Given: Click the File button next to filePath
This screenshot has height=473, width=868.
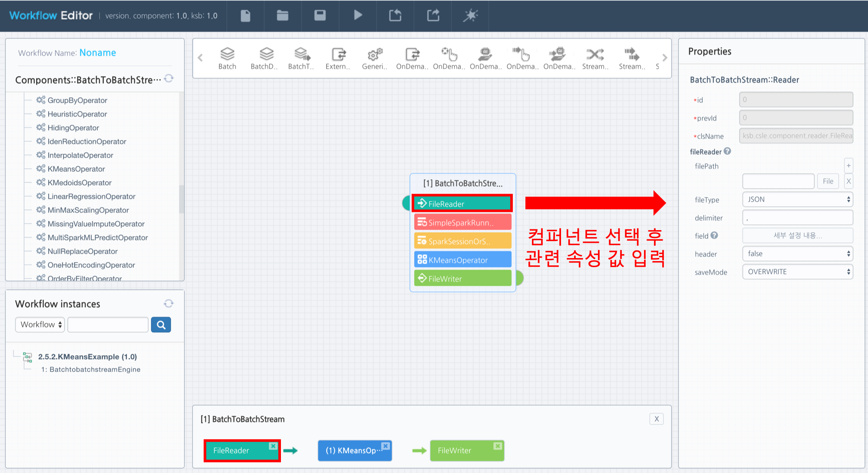Looking at the screenshot, I should pos(827,181).
